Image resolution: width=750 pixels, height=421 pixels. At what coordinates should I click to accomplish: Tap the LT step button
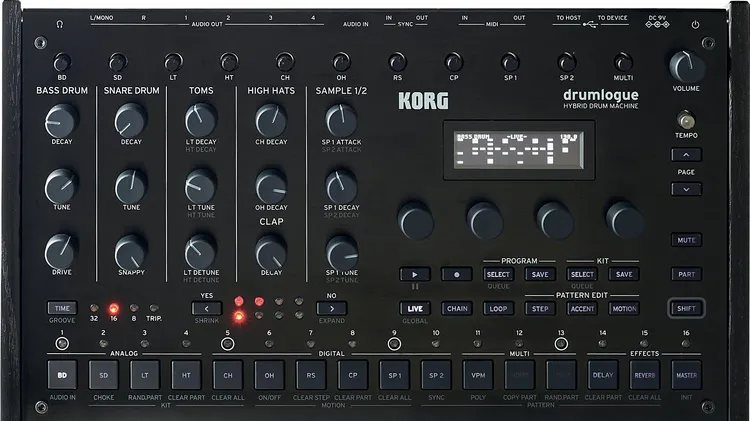(145, 375)
